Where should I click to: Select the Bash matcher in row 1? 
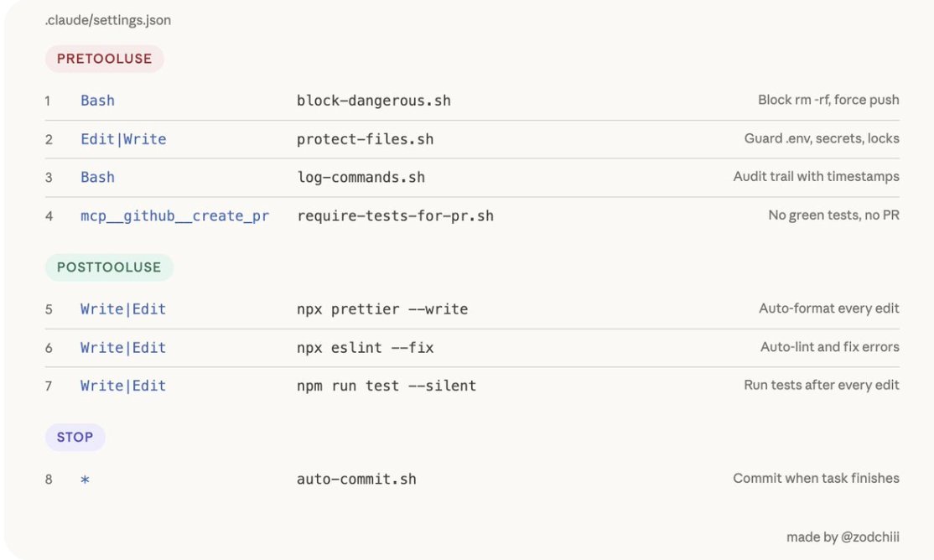point(98,100)
